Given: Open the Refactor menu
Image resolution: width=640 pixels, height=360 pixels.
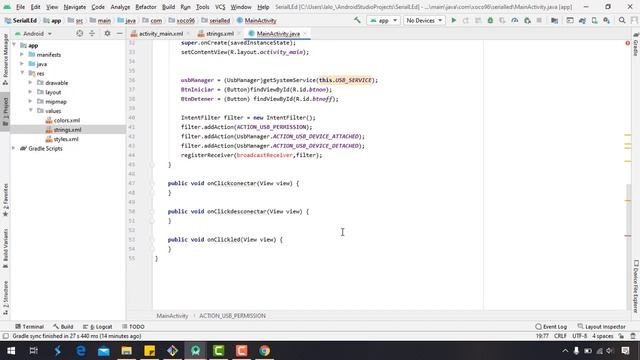Looking at the screenshot, I should (146, 7).
